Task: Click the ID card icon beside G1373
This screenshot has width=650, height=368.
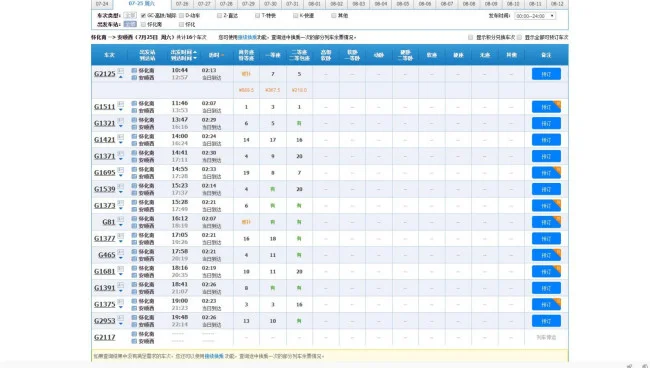Action: [121, 203]
